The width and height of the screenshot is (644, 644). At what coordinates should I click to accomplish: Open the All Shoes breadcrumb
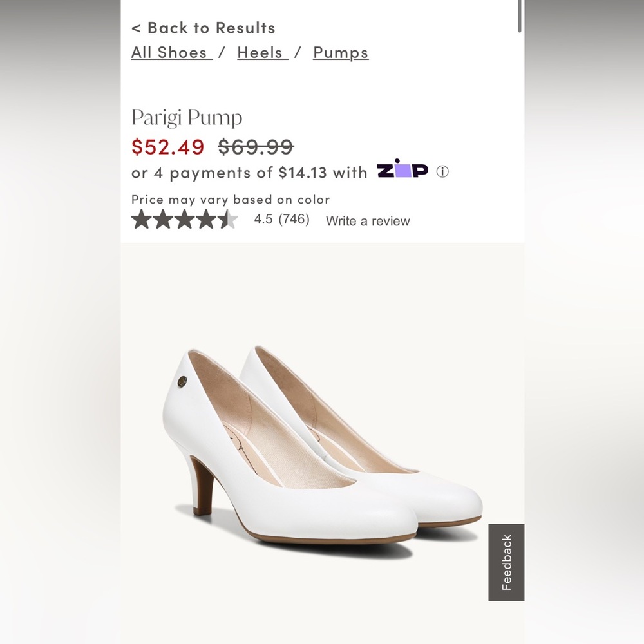[171, 52]
